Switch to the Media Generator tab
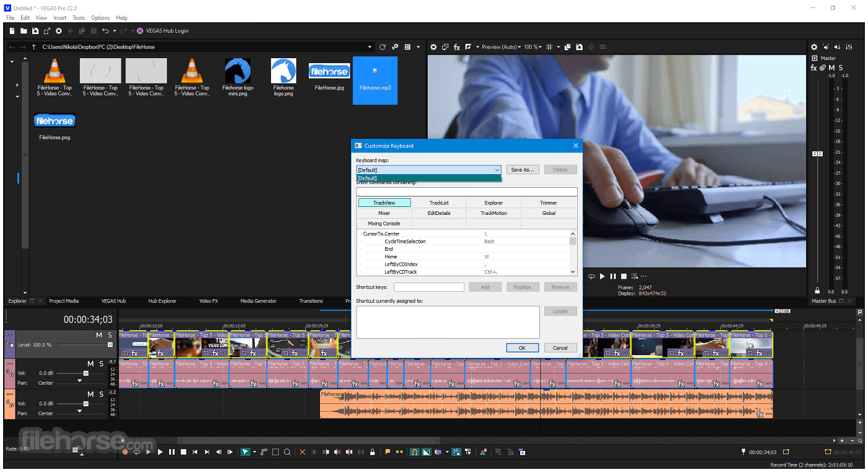Screen dimensions: 868x472 [x=259, y=301]
